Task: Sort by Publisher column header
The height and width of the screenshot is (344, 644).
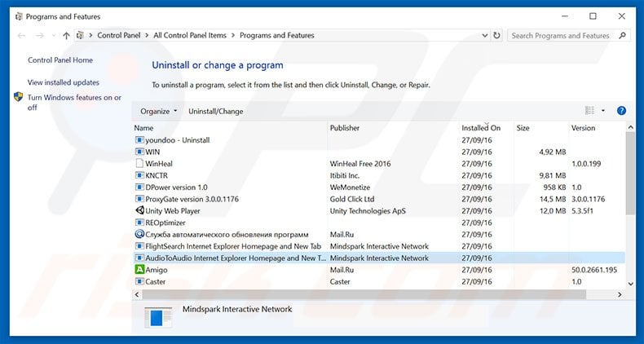Action: (x=394, y=128)
